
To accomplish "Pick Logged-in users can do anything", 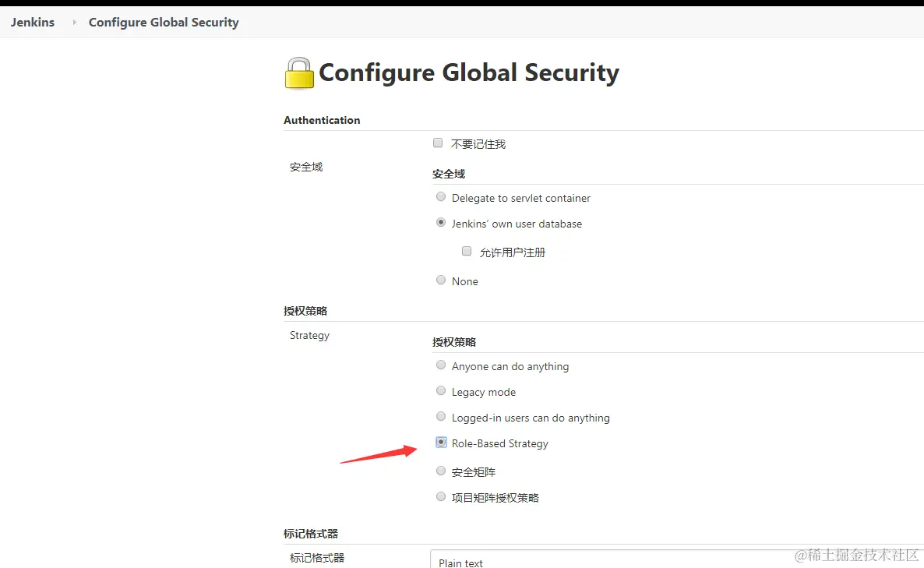I will [441, 417].
